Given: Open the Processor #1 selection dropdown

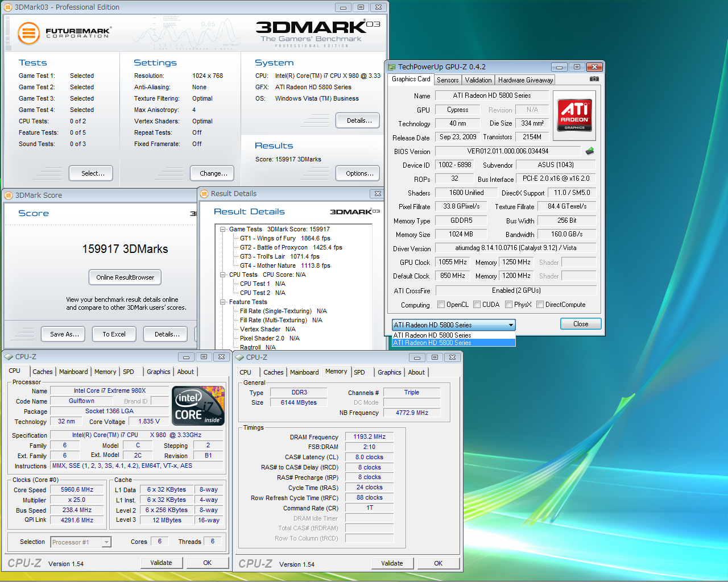Looking at the screenshot, I should click(x=106, y=542).
